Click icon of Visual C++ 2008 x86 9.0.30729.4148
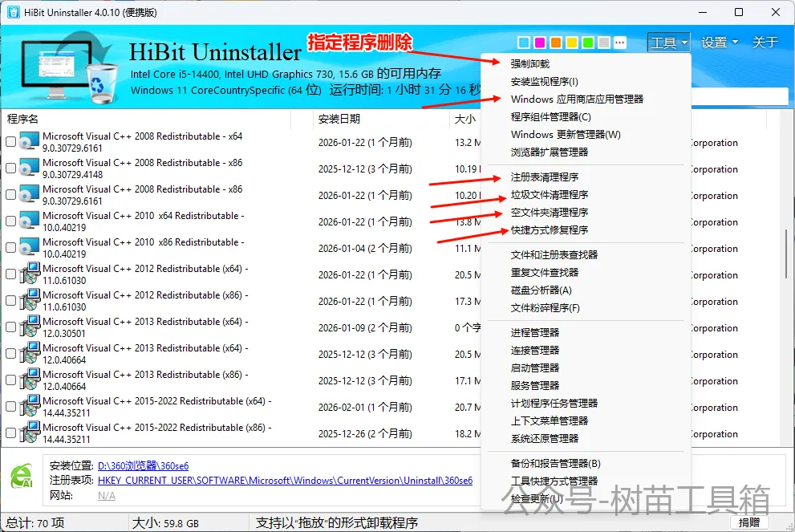The image size is (795, 532). pyautogui.click(x=29, y=168)
